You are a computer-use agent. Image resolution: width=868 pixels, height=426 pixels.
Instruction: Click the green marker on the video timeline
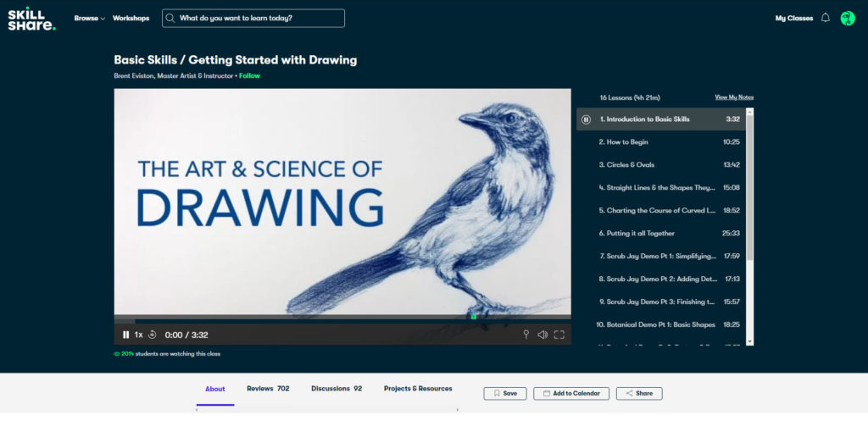(473, 317)
